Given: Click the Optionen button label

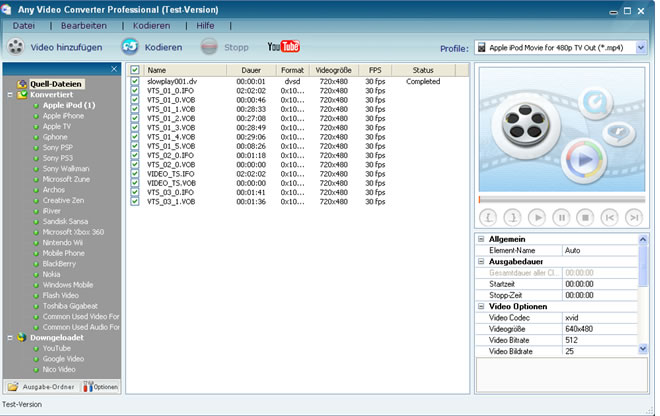Looking at the screenshot, I should tap(106, 387).
